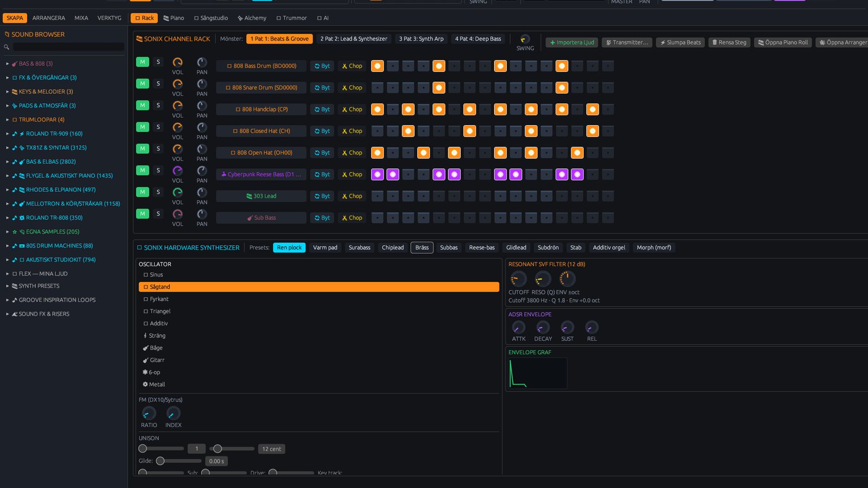The image size is (868, 488).
Task: Mute the 808 Handclap channel
Action: (x=143, y=105)
